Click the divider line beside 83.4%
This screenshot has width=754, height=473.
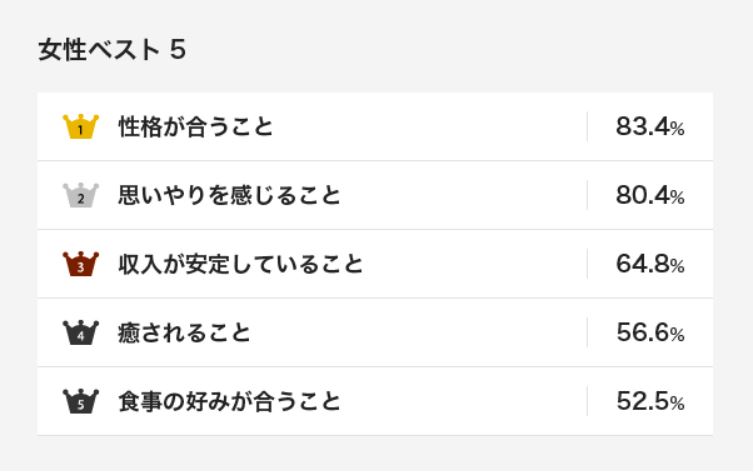coord(587,127)
